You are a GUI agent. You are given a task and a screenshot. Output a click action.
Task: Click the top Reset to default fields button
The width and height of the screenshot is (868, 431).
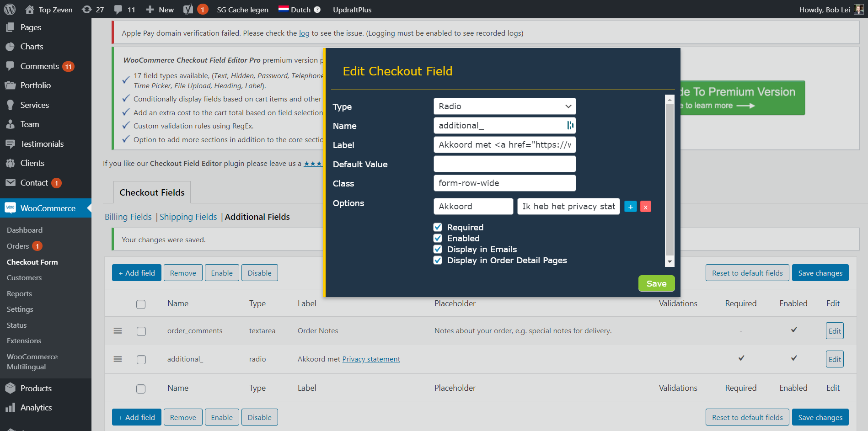pyautogui.click(x=747, y=273)
